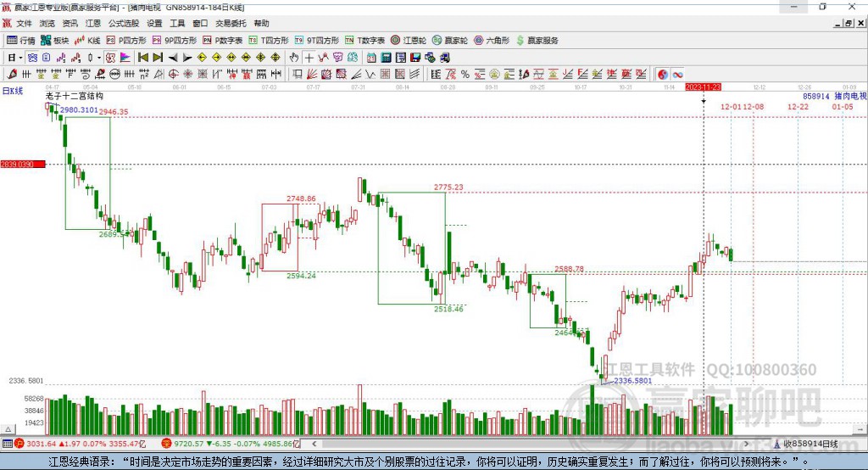Screen dimensions: 868x470
Task: Click the floppy disk save icon
Action: (x=415, y=58)
